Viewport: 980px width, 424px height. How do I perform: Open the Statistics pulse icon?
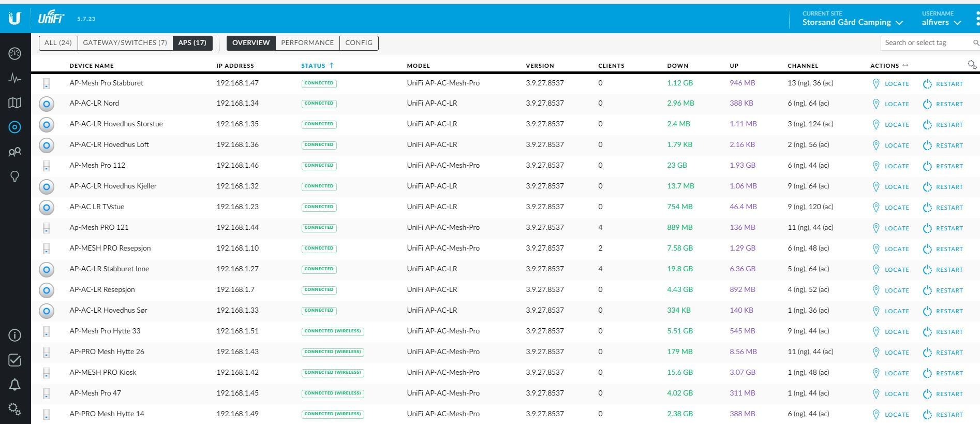click(x=14, y=78)
